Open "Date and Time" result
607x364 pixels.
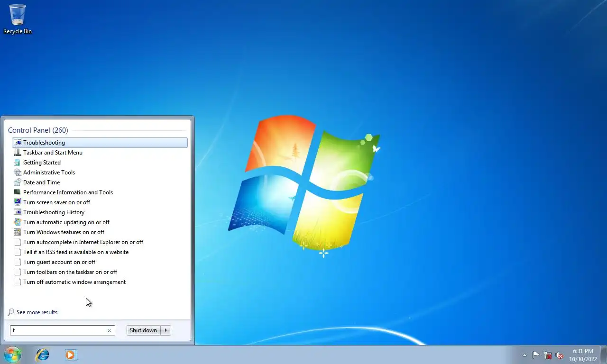click(x=100, y=182)
